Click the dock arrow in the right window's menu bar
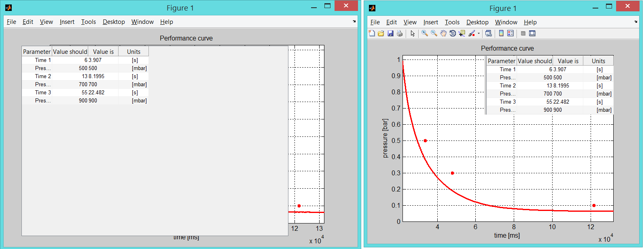 click(x=636, y=22)
